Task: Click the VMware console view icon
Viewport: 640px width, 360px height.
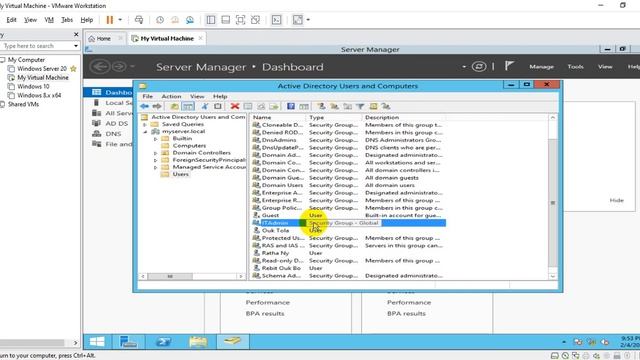Action: (x=276, y=20)
